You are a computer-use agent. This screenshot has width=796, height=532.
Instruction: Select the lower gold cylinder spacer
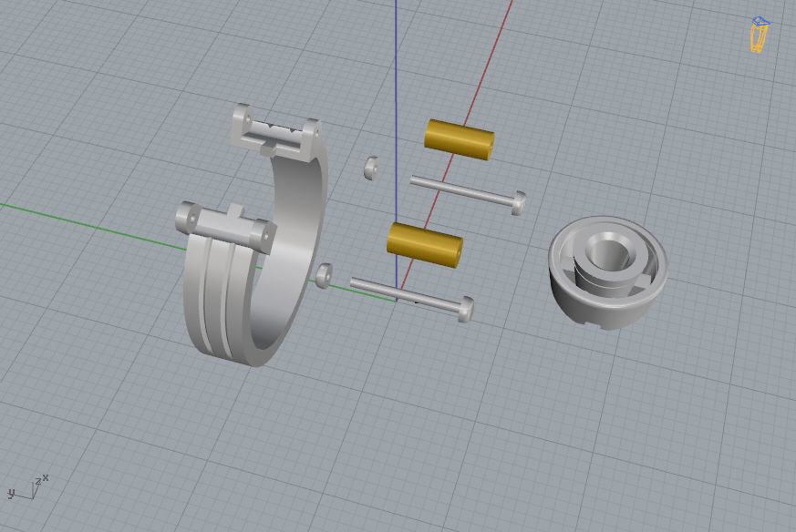(x=424, y=244)
